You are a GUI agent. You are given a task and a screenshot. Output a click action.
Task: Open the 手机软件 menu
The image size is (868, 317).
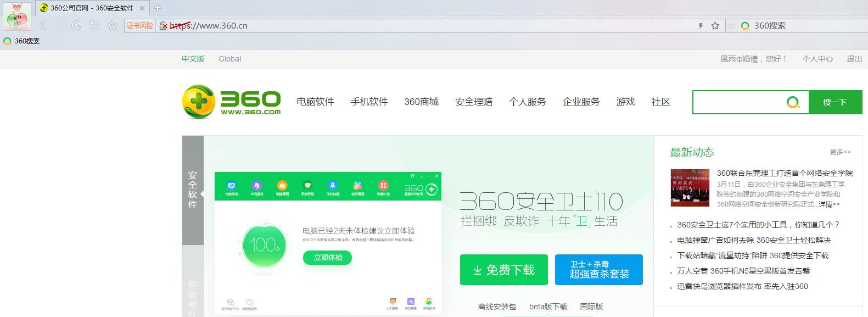[369, 102]
